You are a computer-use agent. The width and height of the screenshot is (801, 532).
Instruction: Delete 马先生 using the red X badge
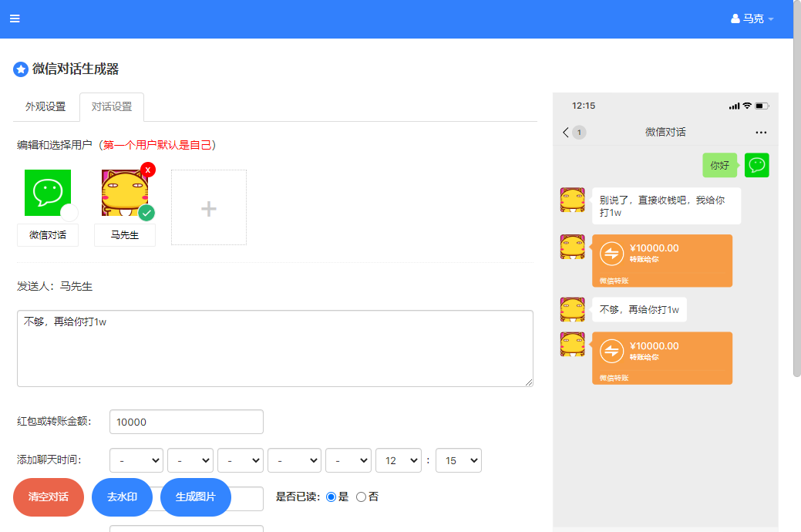[147, 170]
